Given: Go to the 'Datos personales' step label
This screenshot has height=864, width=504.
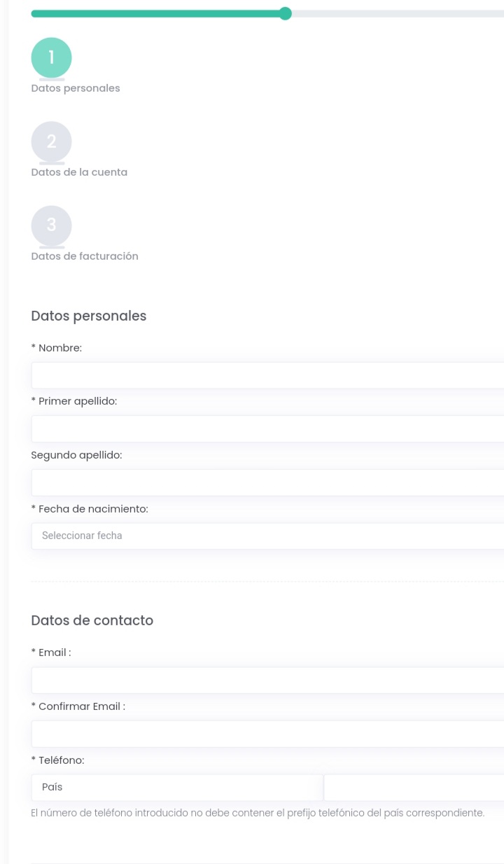Looking at the screenshot, I should (76, 89).
